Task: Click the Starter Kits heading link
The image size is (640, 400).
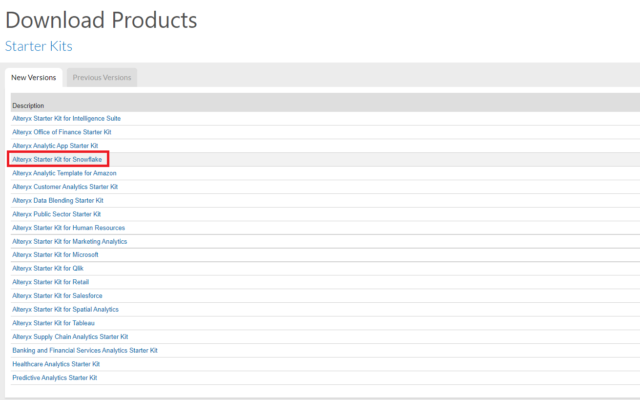Action: tap(39, 46)
